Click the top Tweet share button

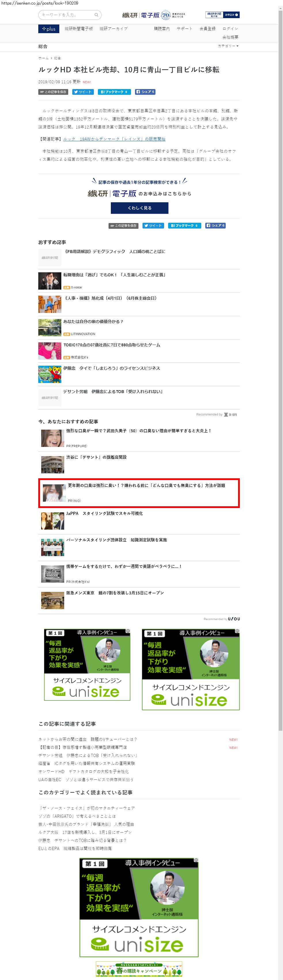point(83,92)
